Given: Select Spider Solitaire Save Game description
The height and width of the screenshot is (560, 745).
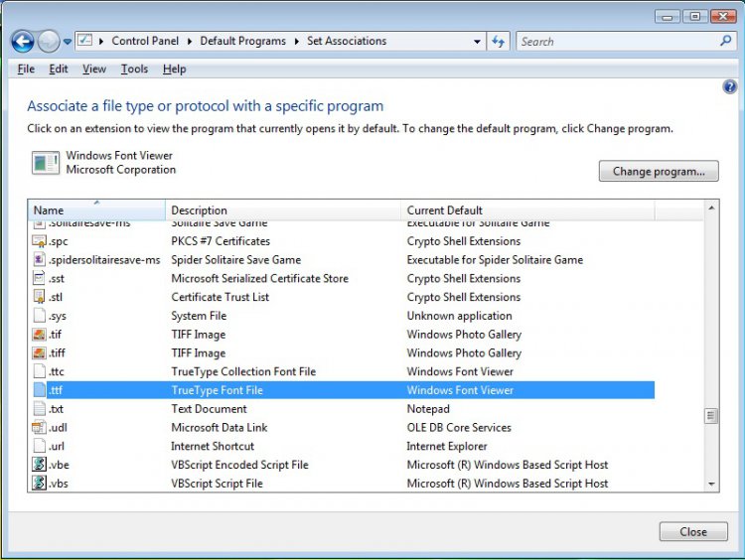Looking at the screenshot, I should [x=236, y=260].
